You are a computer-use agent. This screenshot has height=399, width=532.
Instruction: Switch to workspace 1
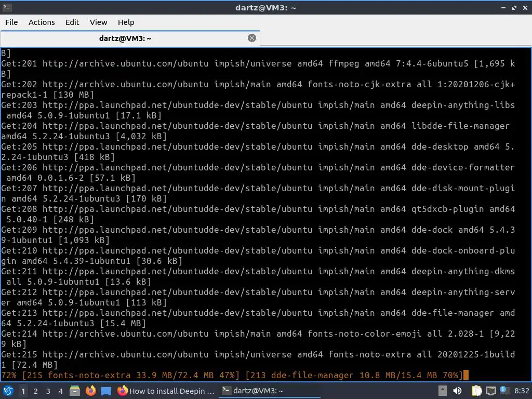point(23,391)
